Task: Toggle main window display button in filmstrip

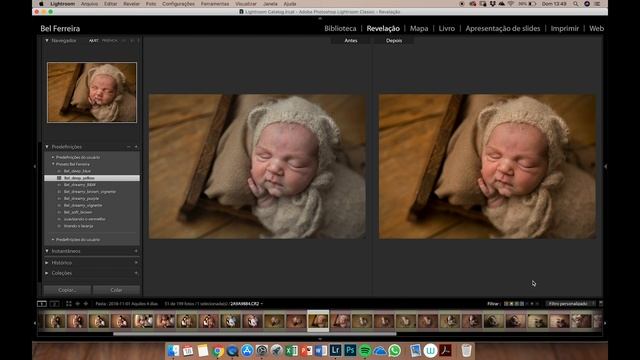Action: click(x=42, y=304)
